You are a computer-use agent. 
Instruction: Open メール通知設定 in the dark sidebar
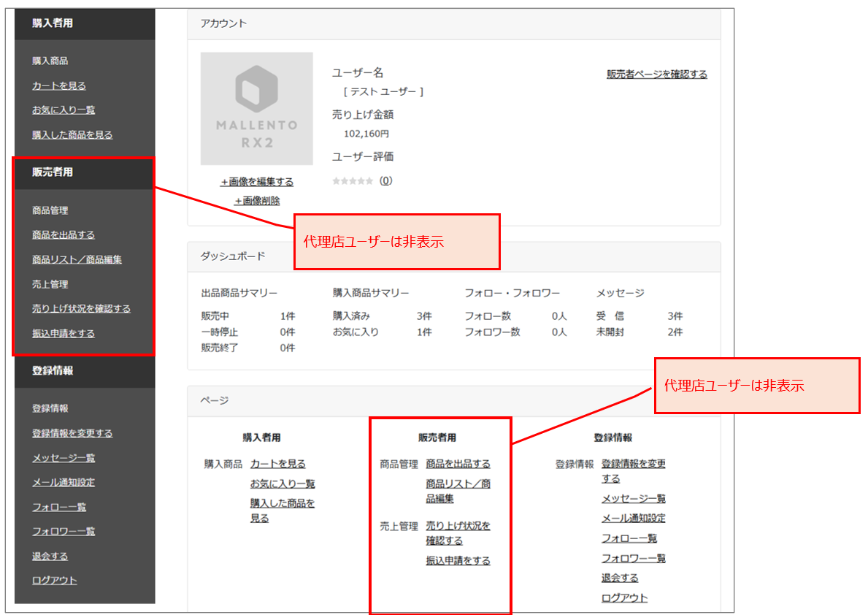tap(64, 483)
